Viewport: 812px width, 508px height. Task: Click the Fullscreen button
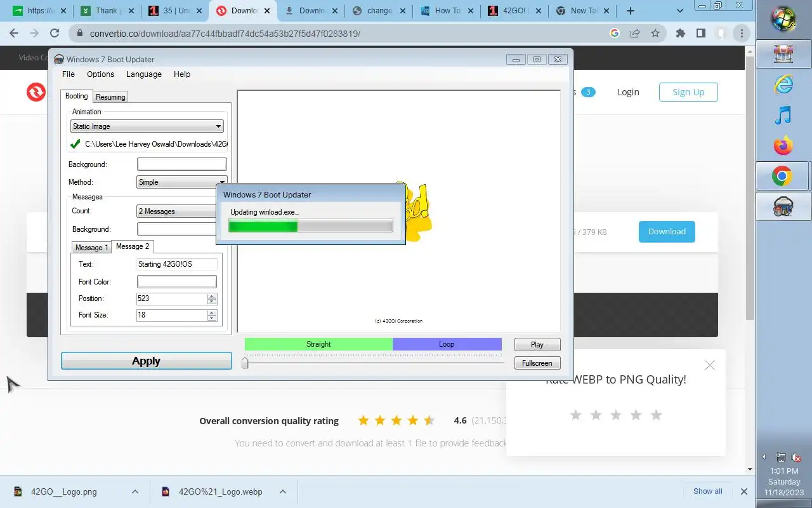click(537, 363)
